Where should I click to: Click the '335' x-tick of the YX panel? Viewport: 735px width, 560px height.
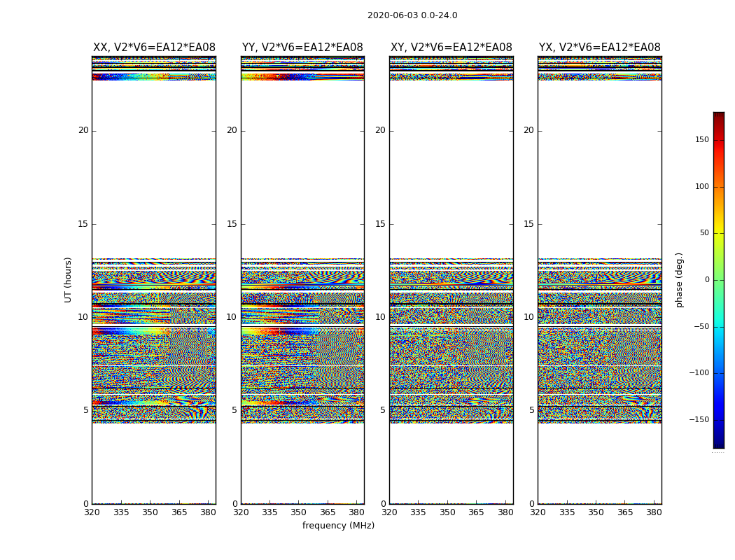pyautogui.click(x=567, y=512)
